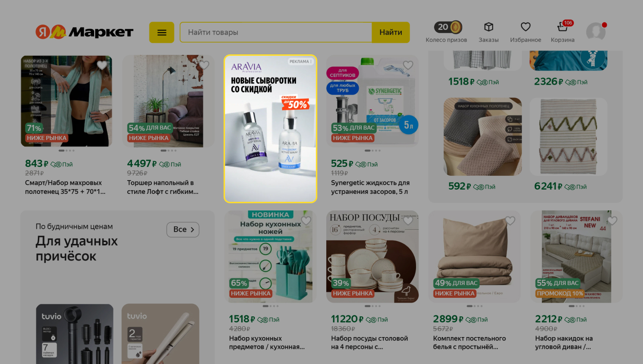Screen dimensions: 643x364
Task: Select image carousel dots under floor lamp
Action: (168, 151)
